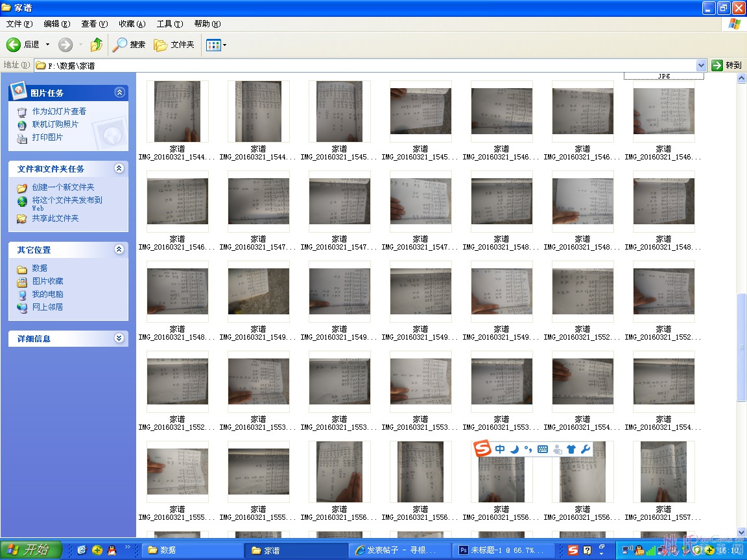Click 打印图片 link
This screenshot has height=560, width=747.
click(47, 137)
